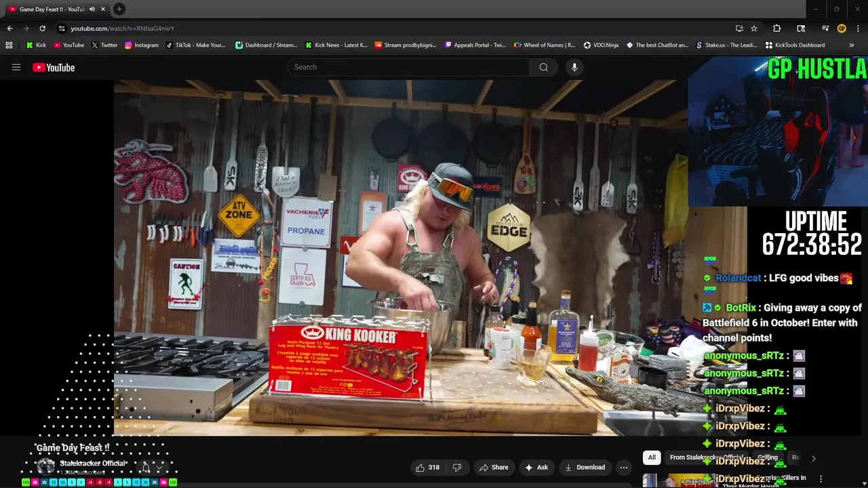Open the Stream prodbybigni bookmark
Screen dimensions: 868x488
tap(406, 45)
